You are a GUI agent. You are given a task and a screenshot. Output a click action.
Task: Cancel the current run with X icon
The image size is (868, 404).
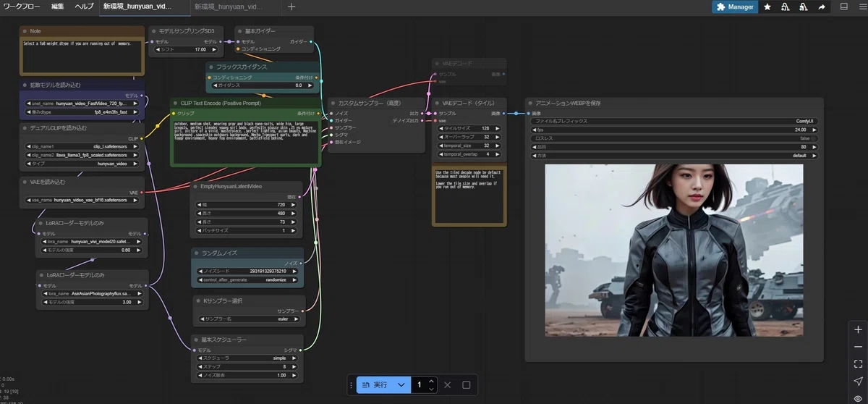[447, 385]
